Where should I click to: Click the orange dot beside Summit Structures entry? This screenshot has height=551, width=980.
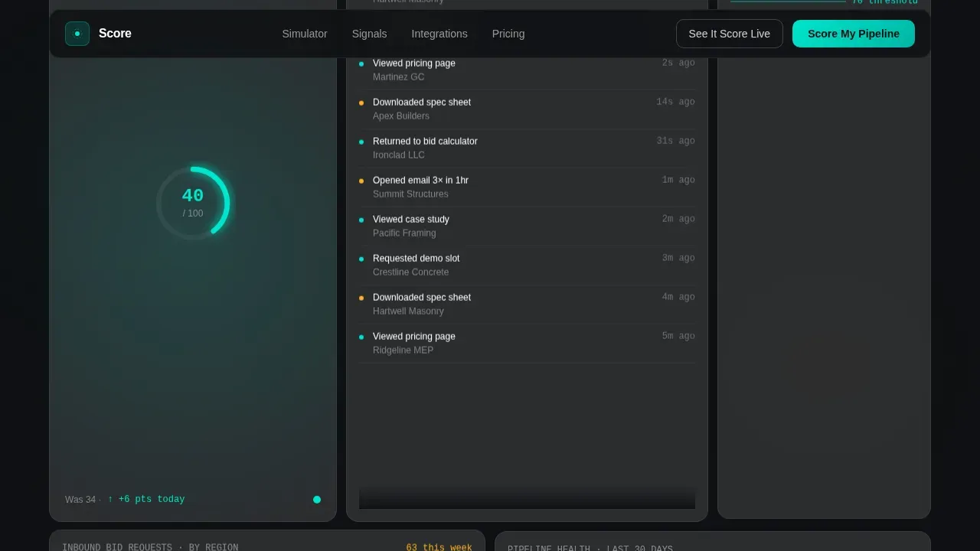tap(361, 181)
